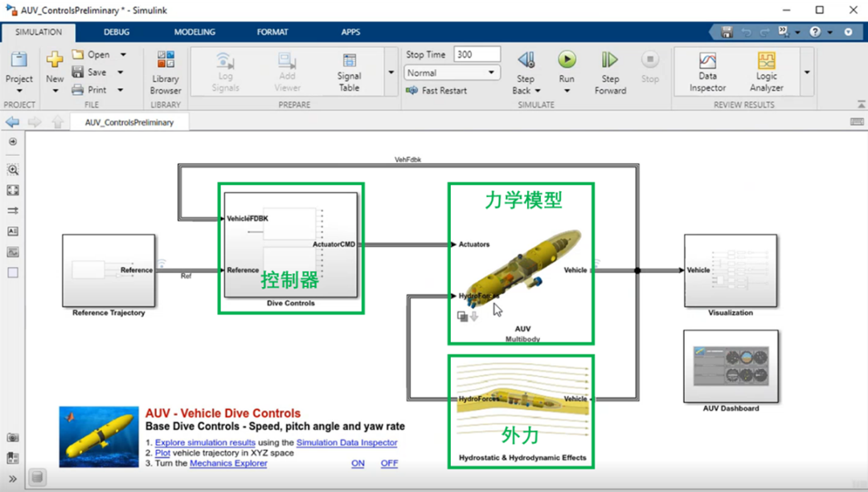Take a screenshot with the camera icon
Image resolution: width=868 pixels, height=492 pixels.
tap(13, 437)
